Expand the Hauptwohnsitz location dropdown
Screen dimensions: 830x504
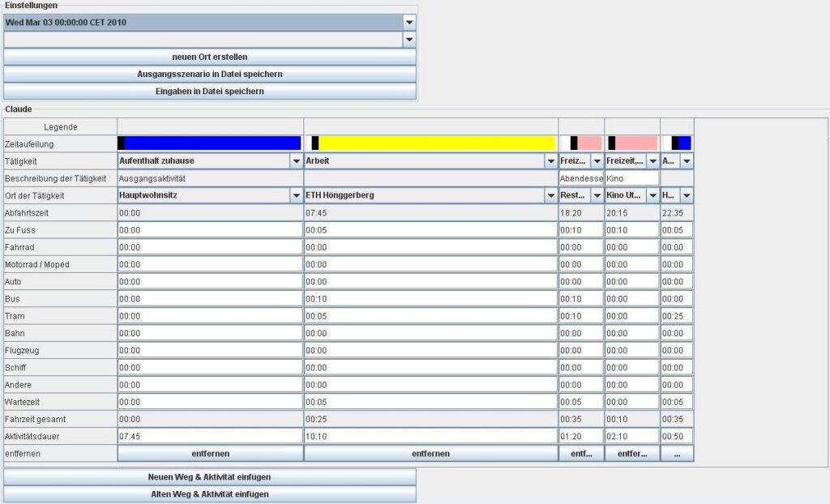click(x=297, y=195)
